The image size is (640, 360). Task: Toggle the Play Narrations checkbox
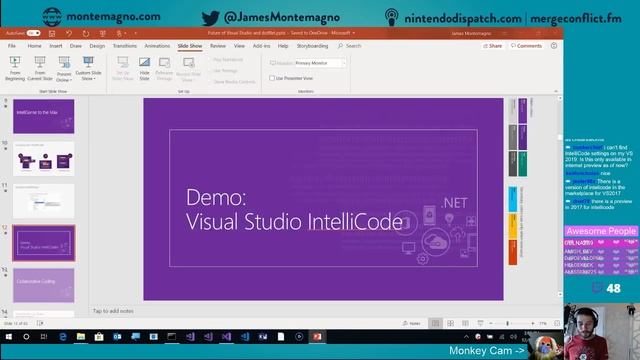[x=211, y=60]
